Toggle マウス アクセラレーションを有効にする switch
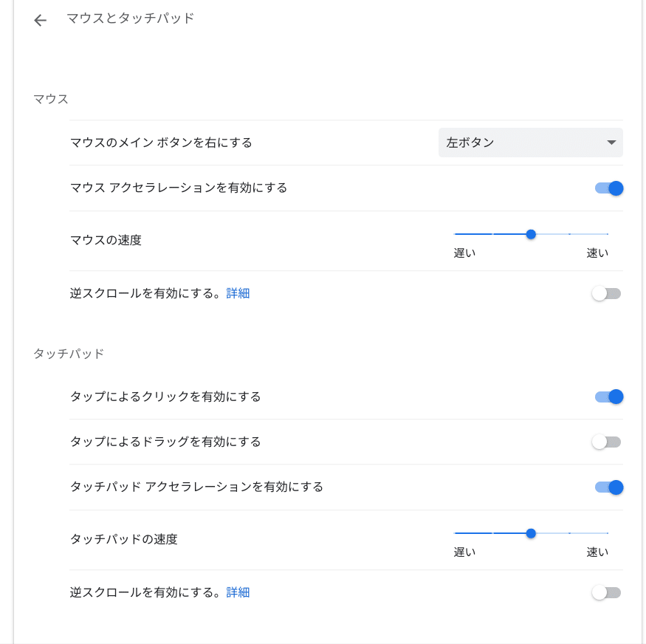 (x=608, y=188)
